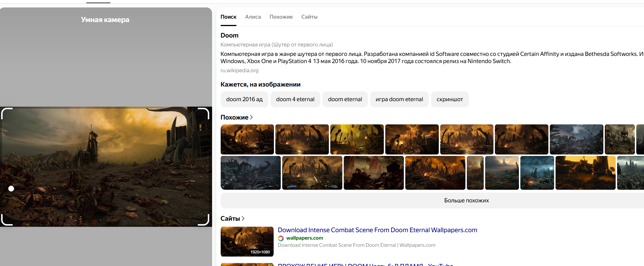
Task: Open the ru.wikipedia.org source link
Action: pos(239,71)
